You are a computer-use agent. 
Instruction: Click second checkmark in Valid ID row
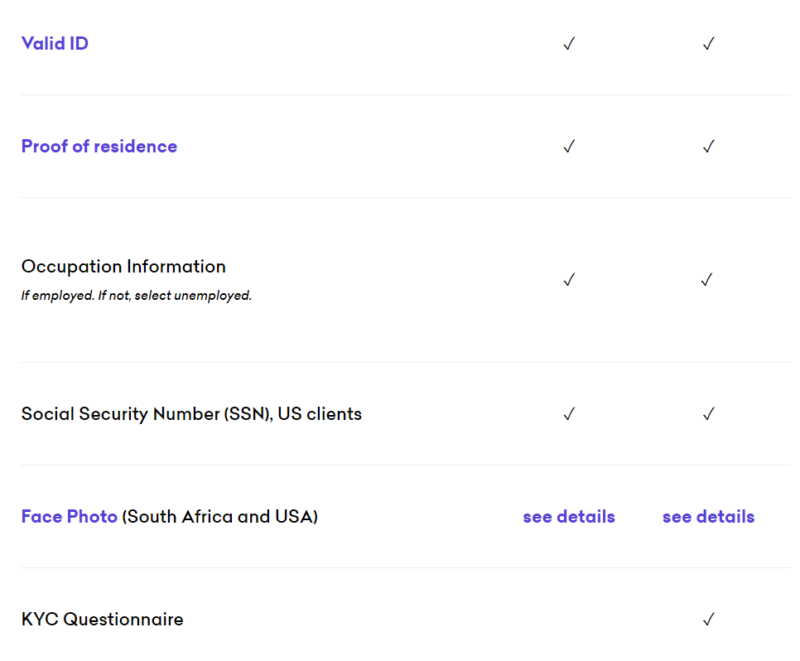point(708,44)
